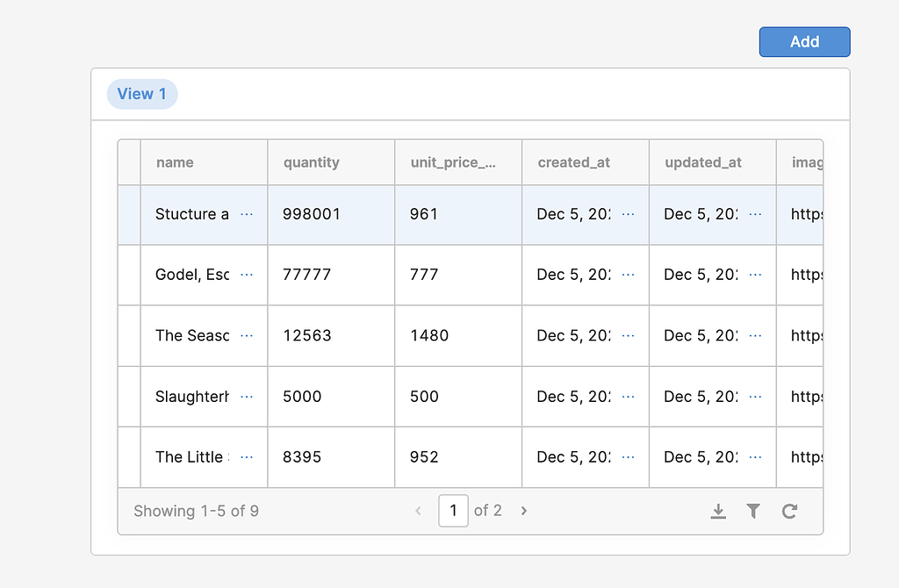The image size is (899, 588).
Task: Open the ellipsis on the first row's name cell
Action: coord(247,213)
